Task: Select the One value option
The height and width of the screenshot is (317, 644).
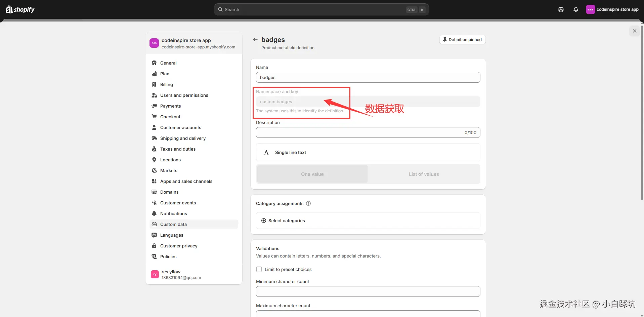Action: coord(312,174)
